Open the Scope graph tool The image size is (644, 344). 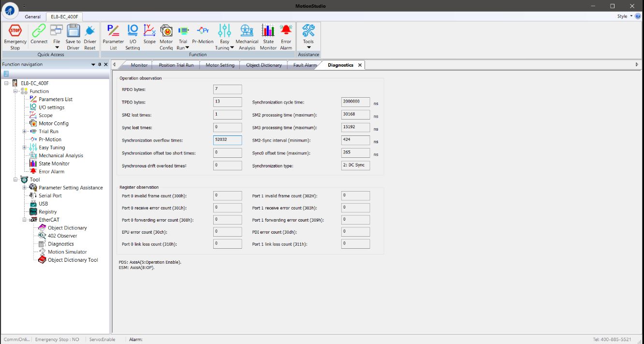149,32
